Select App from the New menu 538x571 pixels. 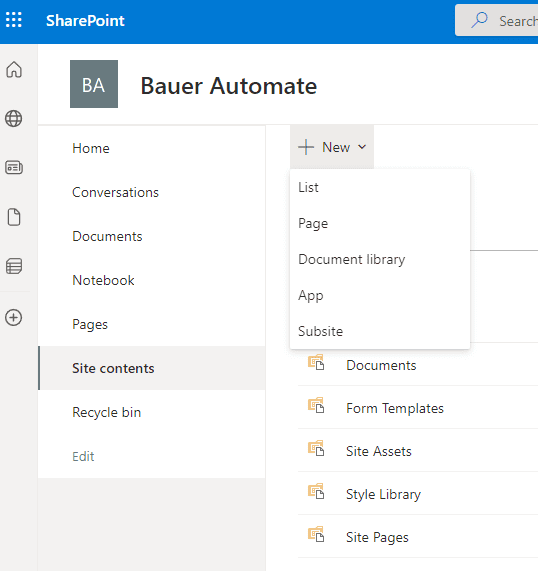click(x=380, y=295)
